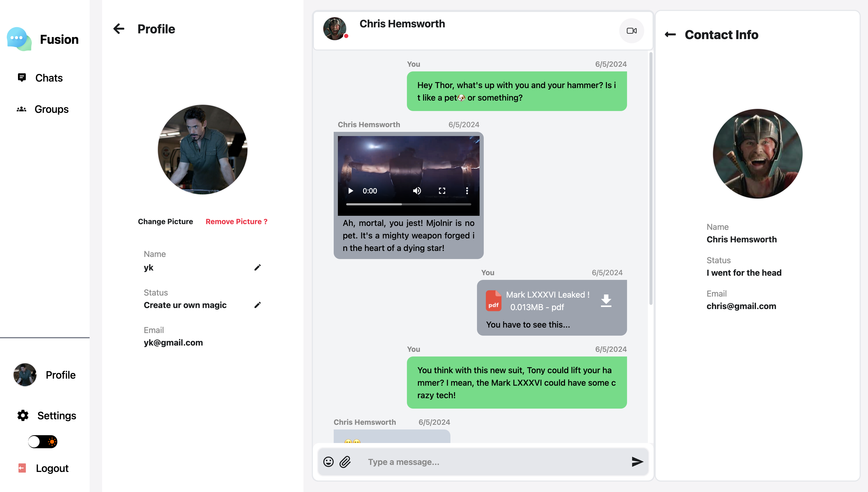Viewport: 868px width, 492px height.
Task: Attach a file with the paperclip icon
Action: tap(345, 462)
